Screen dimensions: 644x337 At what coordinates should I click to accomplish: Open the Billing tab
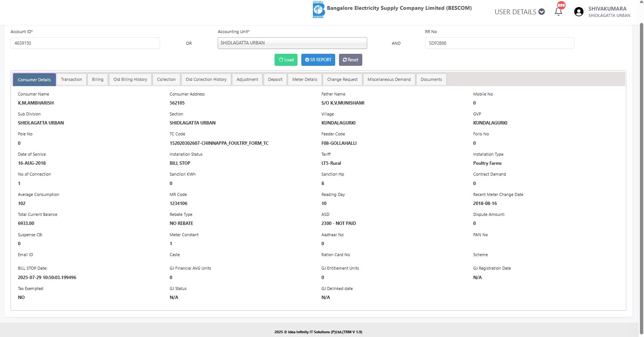(x=98, y=79)
